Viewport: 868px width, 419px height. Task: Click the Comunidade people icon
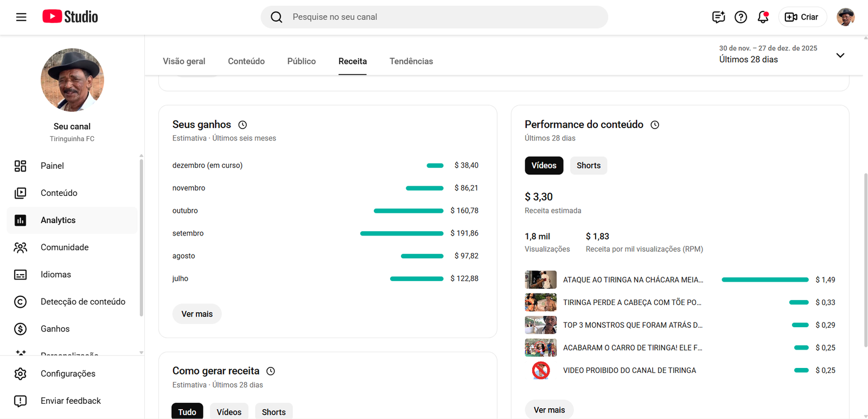[x=20, y=247]
